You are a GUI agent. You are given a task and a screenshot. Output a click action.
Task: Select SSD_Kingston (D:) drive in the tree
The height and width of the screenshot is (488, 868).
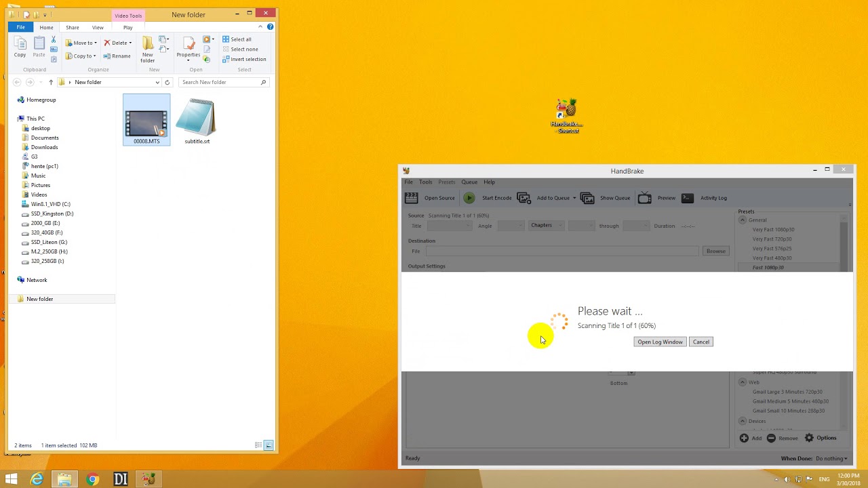coord(52,213)
